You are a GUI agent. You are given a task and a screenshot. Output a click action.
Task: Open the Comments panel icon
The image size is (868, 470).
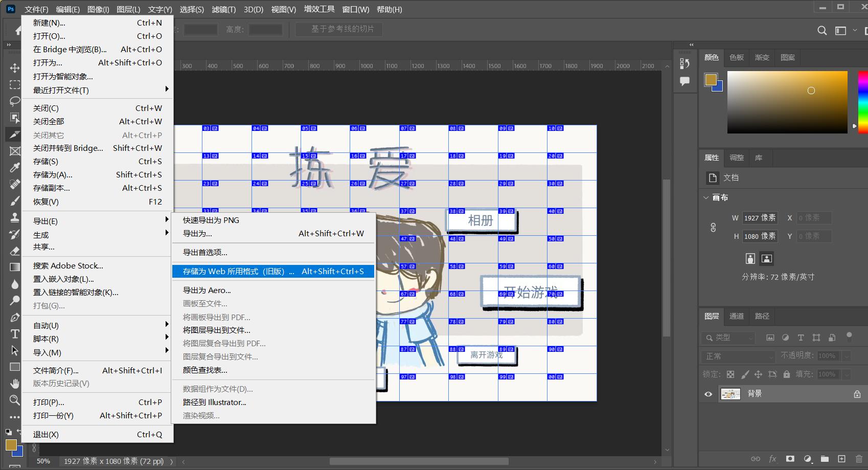(x=684, y=81)
